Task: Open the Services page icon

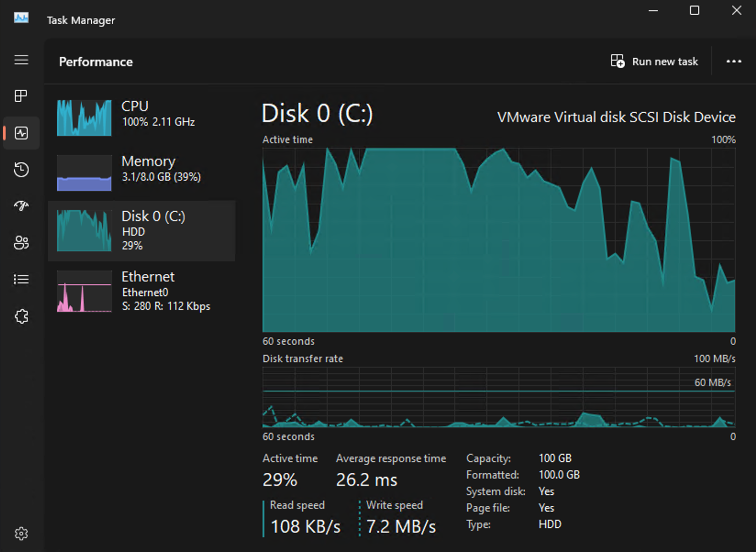Action: [21, 316]
